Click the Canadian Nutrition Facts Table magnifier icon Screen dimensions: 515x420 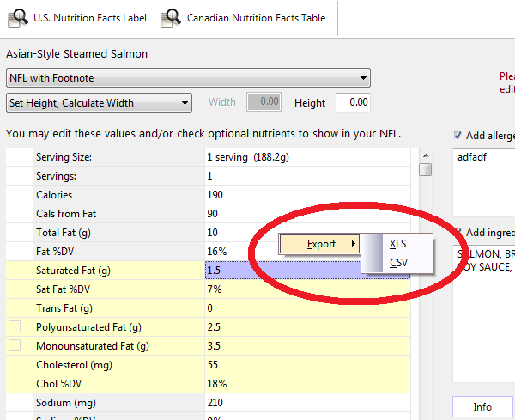coord(173,17)
